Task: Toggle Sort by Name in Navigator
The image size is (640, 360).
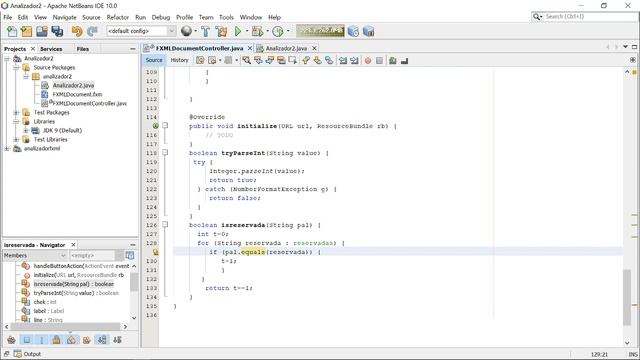Action: (102, 340)
